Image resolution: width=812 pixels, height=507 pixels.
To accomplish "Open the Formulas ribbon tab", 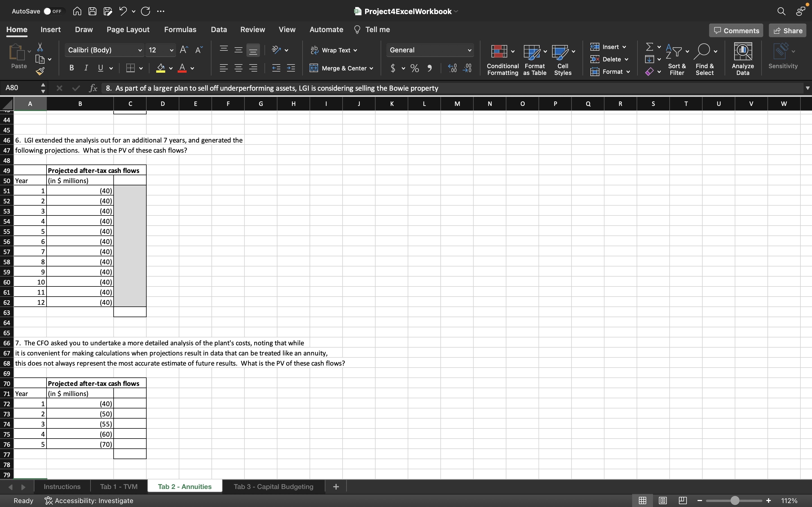I will pyautogui.click(x=180, y=30).
